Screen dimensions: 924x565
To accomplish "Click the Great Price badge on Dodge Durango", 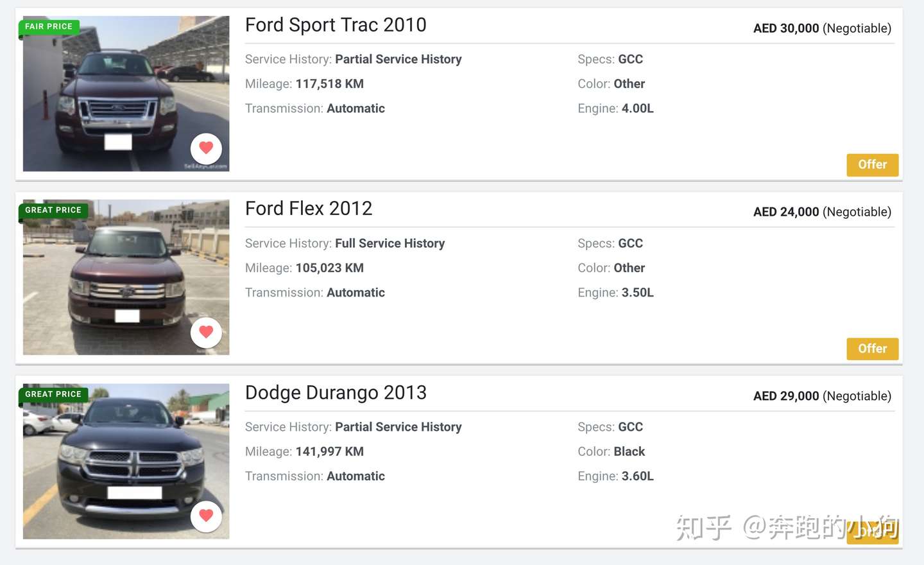I will (x=53, y=394).
